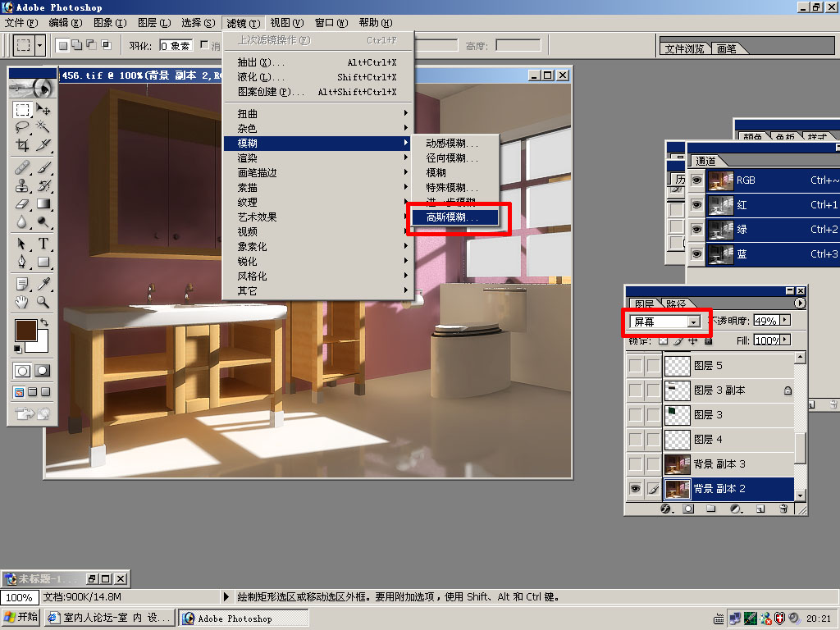The width and height of the screenshot is (840, 630).
Task: Switch to 路径 tab in Layers panel
Action: point(676,304)
